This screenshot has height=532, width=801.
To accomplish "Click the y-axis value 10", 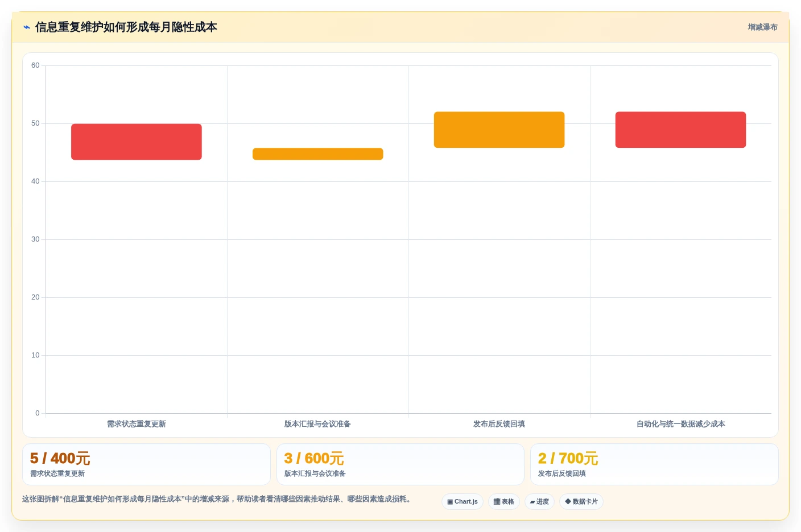I will point(35,355).
